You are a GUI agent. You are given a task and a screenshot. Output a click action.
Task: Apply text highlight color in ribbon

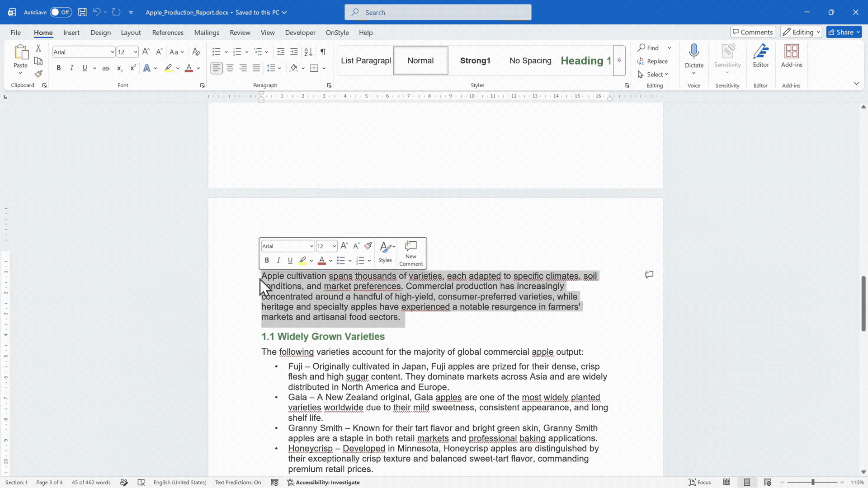pos(168,68)
